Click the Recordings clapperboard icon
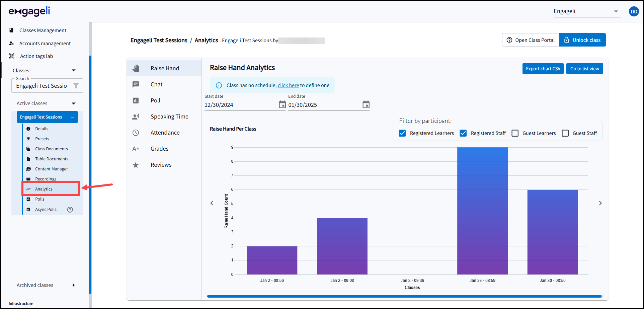Viewport: 644px width, 309px height. pos(28,179)
